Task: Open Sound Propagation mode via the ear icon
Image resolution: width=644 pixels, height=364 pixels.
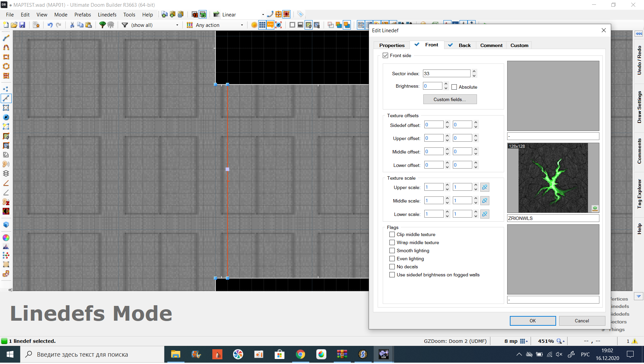Action: tap(6, 164)
